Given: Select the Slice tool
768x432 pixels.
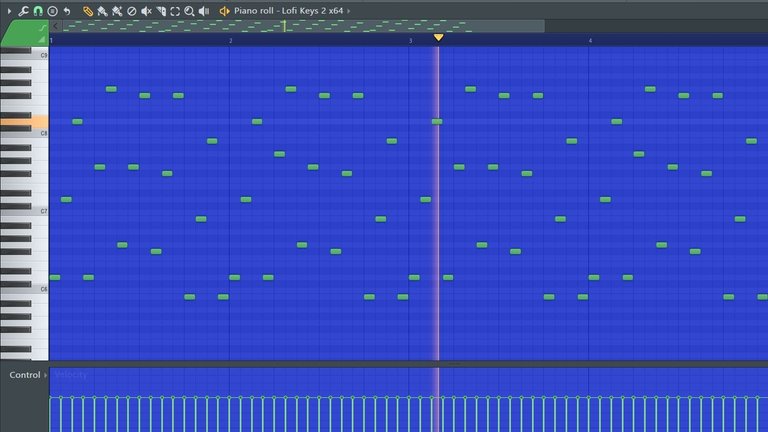Looking at the screenshot, I should point(161,11).
